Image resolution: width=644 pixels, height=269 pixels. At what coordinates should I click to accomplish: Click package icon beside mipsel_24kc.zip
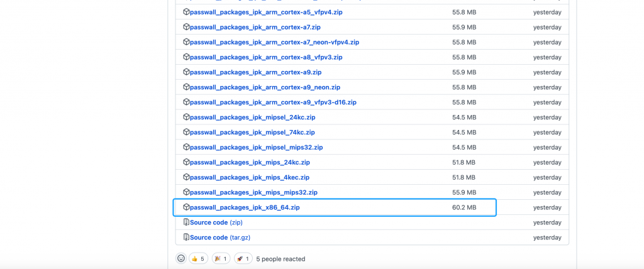[186, 117]
